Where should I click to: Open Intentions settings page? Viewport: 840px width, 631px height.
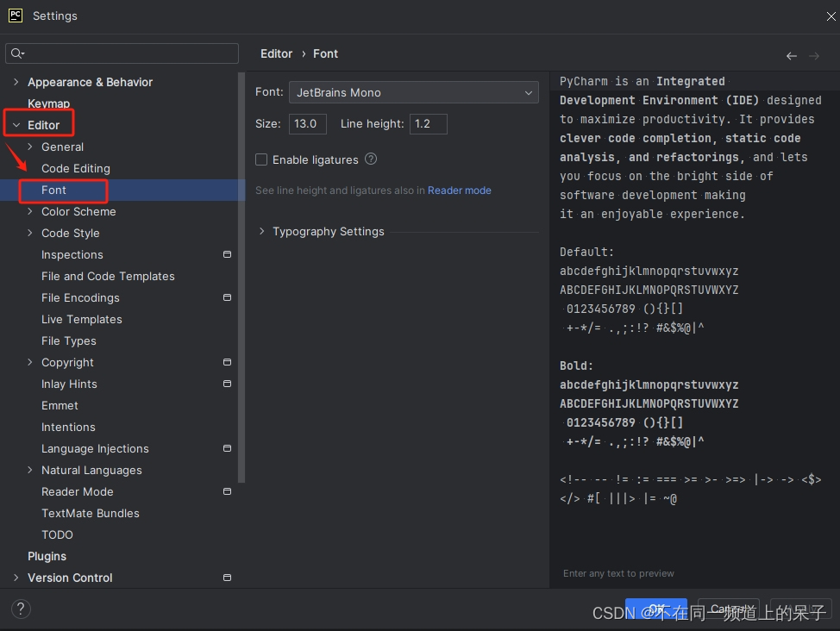68,427
